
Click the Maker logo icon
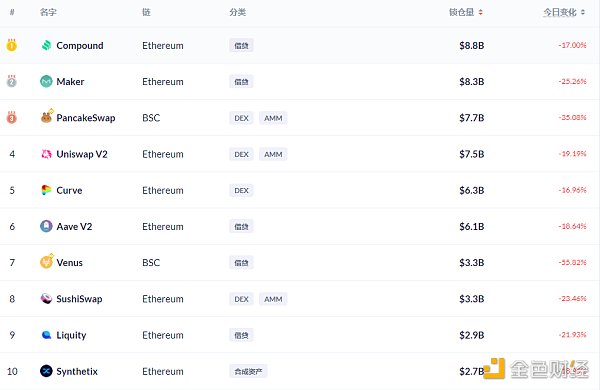[46, 81]
